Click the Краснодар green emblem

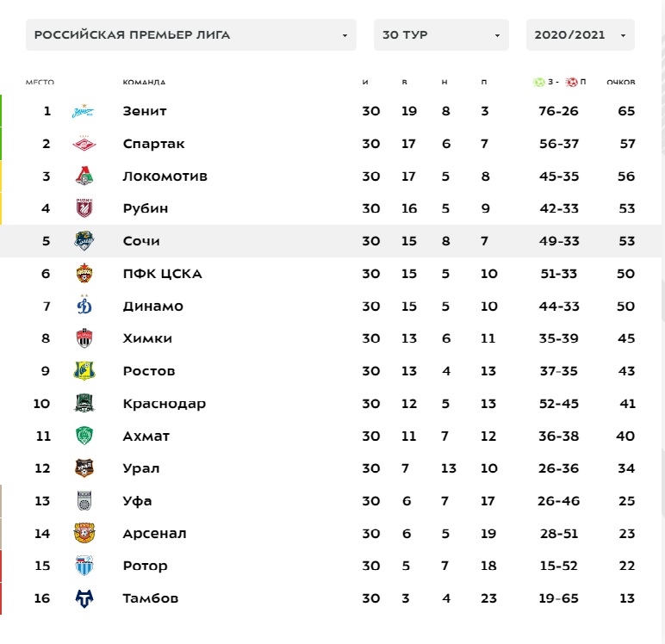point(84,403)
